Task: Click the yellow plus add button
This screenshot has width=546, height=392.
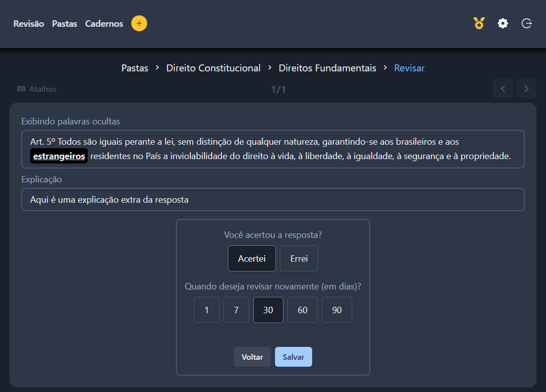Action: (139, 23)
